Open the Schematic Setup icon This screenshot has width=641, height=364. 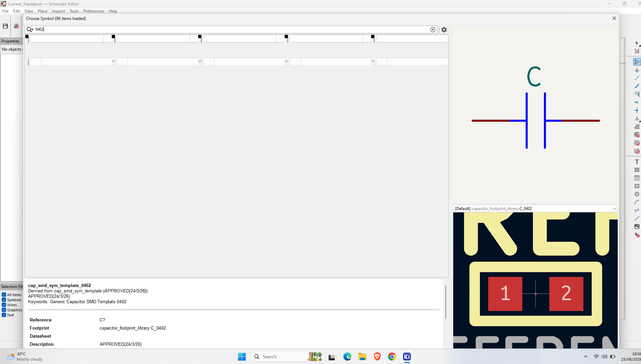coord(16,26)
